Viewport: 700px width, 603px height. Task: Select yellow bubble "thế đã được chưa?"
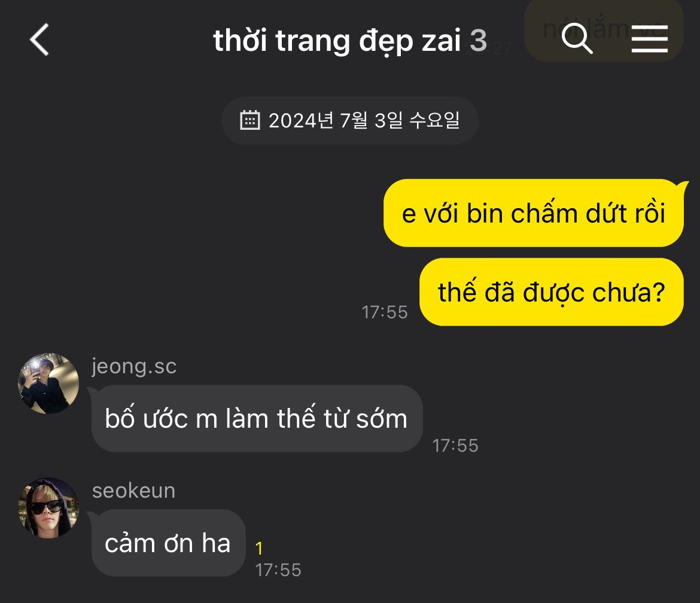[552, 292]
